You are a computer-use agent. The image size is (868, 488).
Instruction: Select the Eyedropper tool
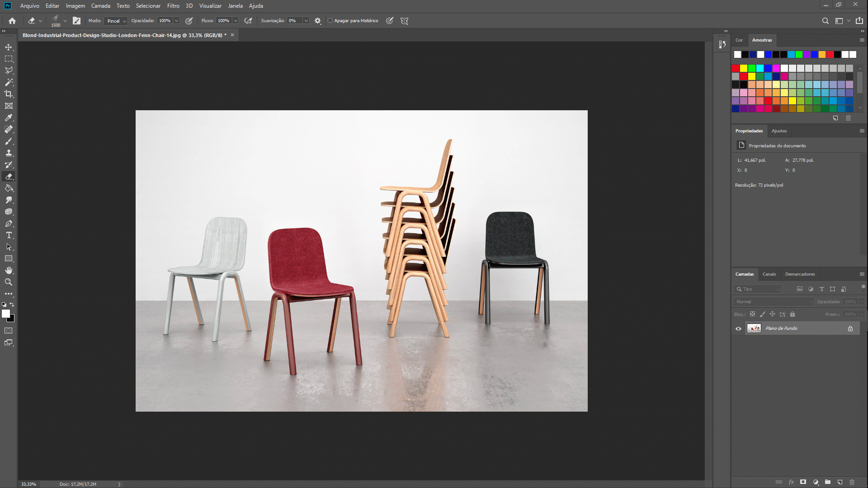point(9,117)
